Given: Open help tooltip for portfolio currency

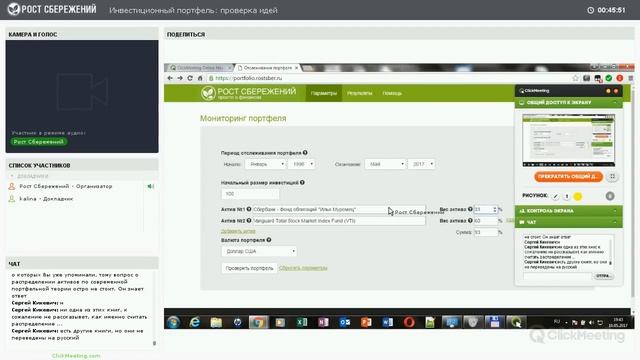Looking at the screenshot, I should [269, 240].
